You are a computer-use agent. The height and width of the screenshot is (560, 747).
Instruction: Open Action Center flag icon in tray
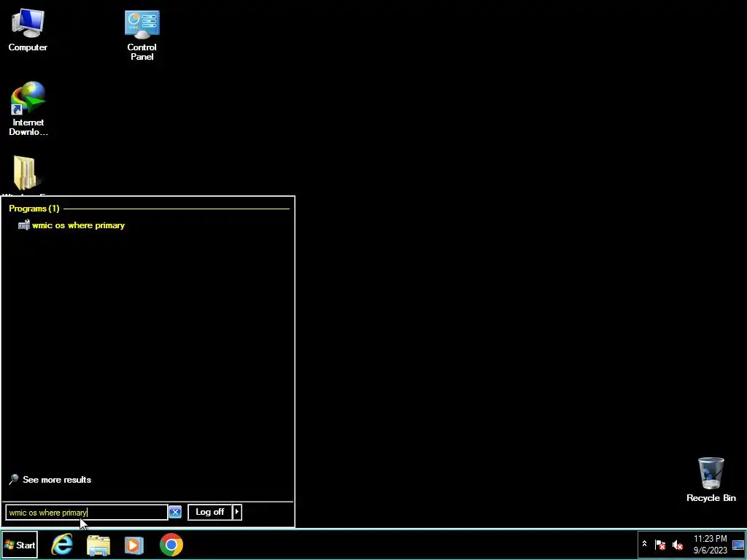659,545
